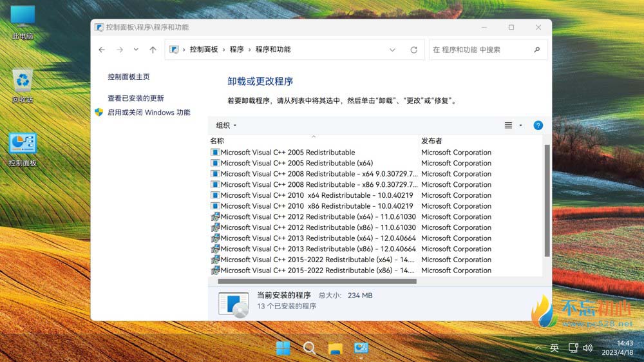Open 查看已安装的更新 link
This screenshot has width=644, height=362.
(135, 98)
